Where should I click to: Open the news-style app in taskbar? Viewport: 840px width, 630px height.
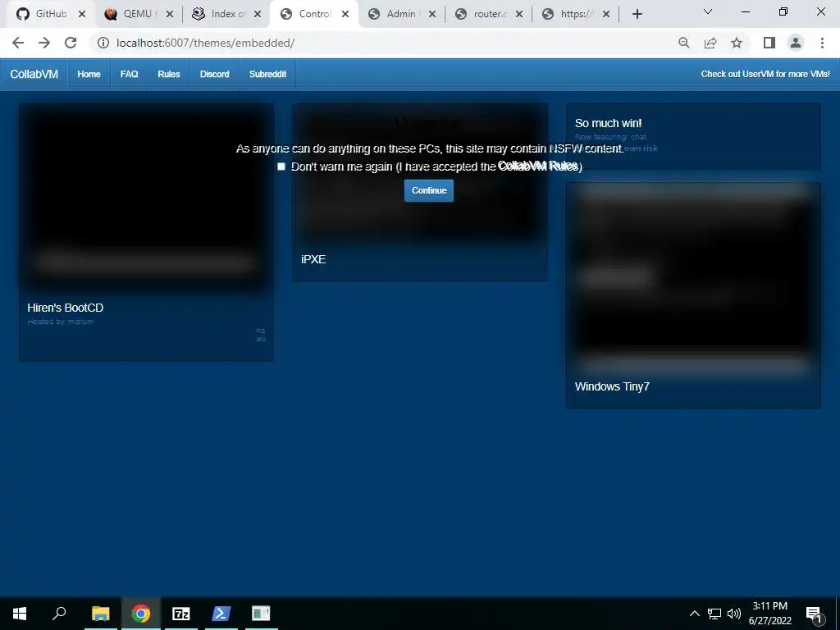tap(261, 614)
